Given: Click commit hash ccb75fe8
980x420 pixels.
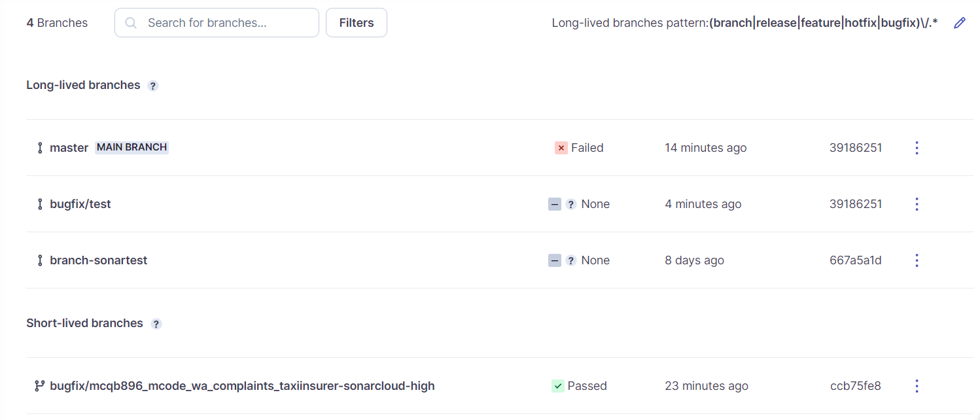Looking at the screenshot, I should tap(855, 386).
